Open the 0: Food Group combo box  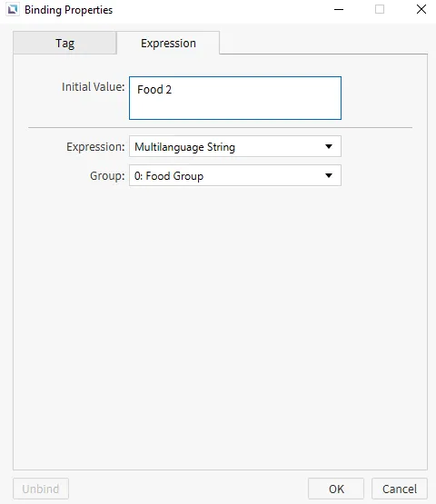tap(235, 175)
